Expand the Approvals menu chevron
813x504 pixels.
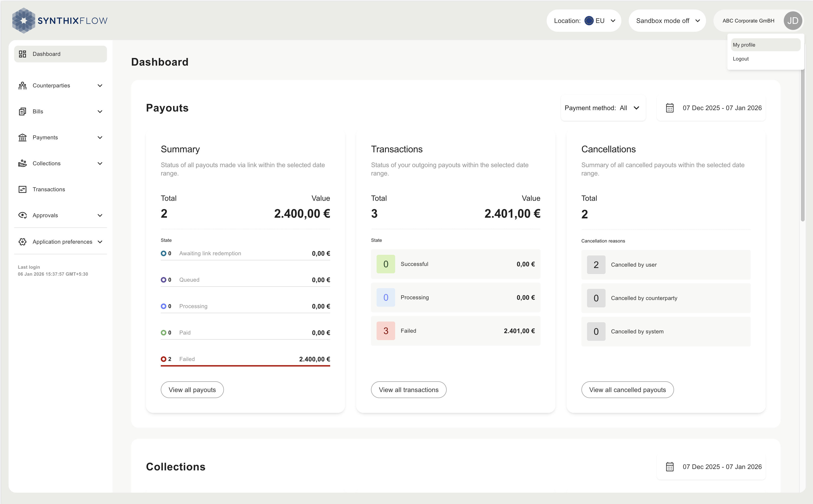(x=100, y=215)
